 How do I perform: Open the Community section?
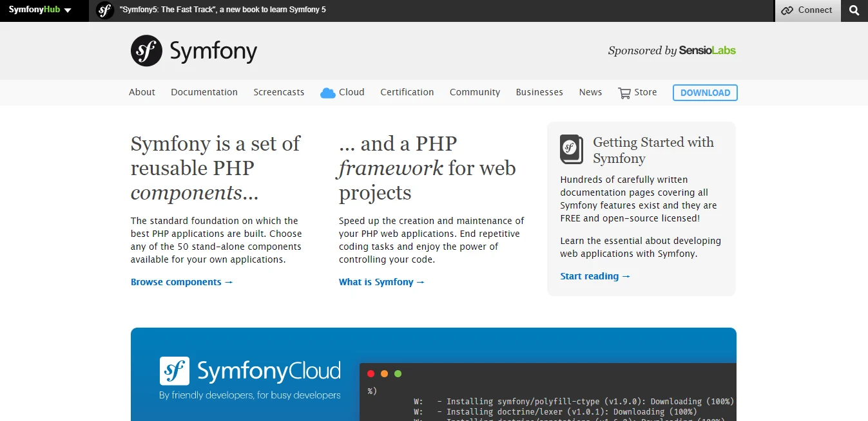(475, 92)
